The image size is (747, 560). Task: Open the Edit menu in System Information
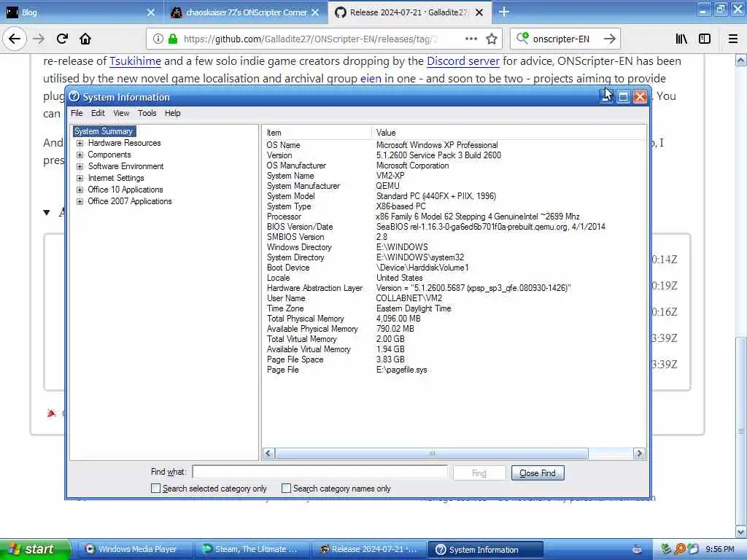(98, 113)
